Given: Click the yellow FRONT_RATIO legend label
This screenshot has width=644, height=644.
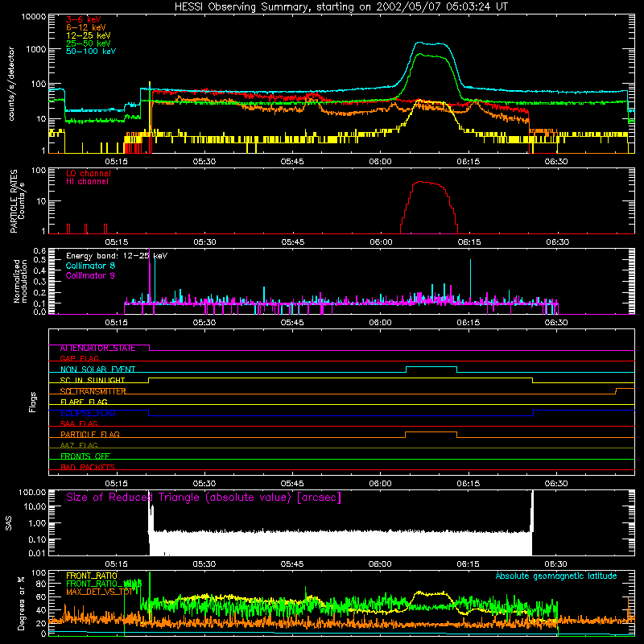Looking at the screenshot, I should point(92,576).
